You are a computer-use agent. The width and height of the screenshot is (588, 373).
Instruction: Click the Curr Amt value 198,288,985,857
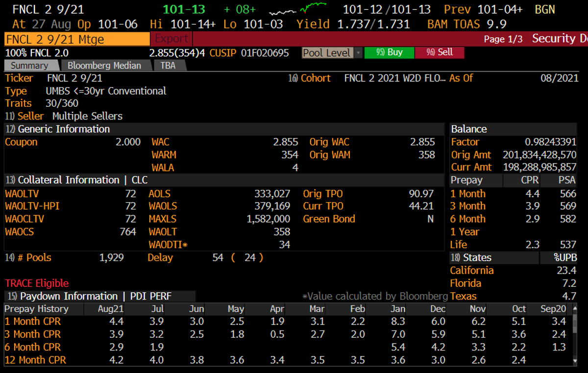(539, 167)
